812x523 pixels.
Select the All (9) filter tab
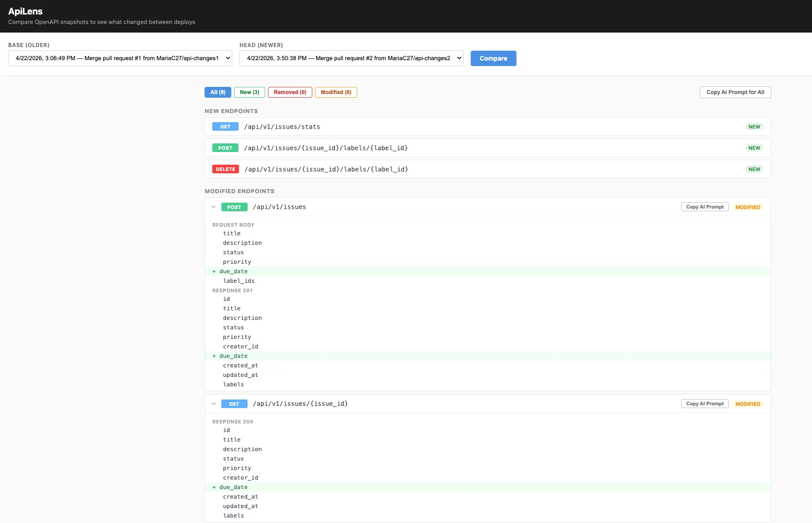coord(218,92)
